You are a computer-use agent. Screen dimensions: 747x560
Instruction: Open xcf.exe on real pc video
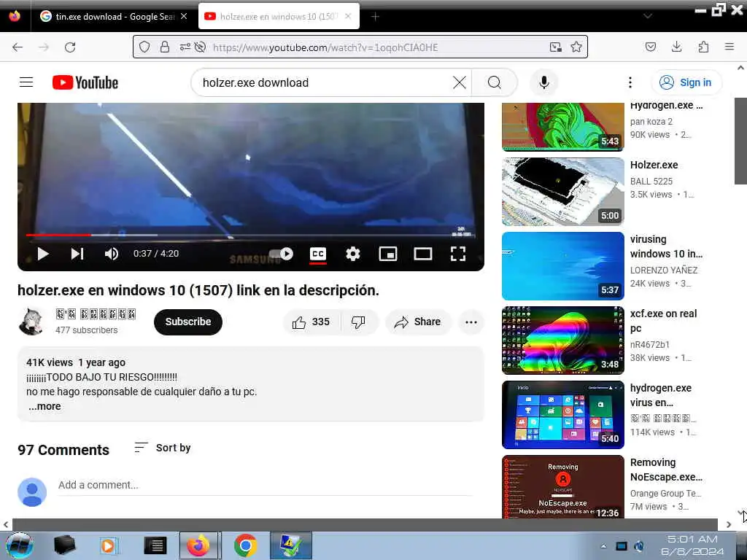click(x=562, y=341)
